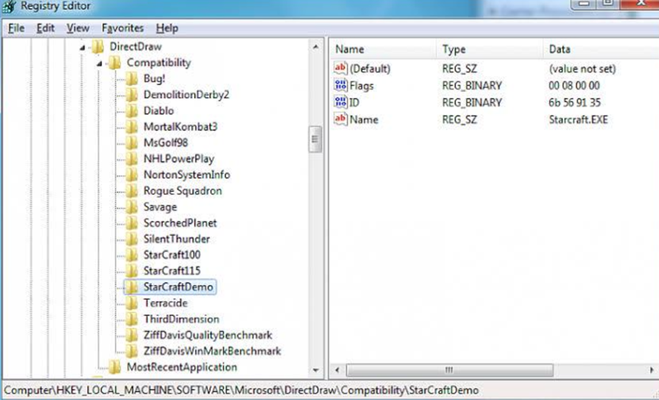
Task: Select the StarCraft115 key
Action: coord(171,271)
